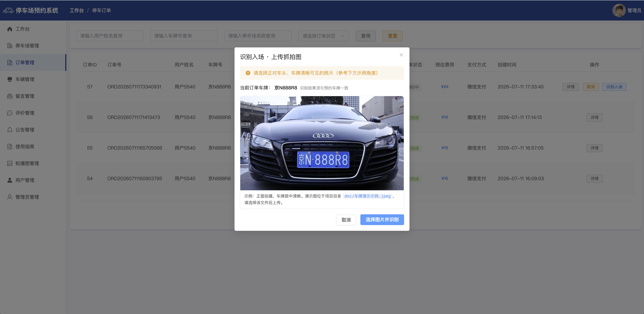Click the doc/车牌演示示例.jpeg path text
Viewport: 644px width, 314px height.
click(367, 196)
